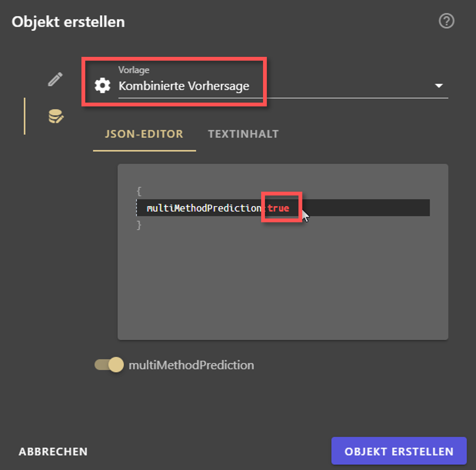The image size is (476, 470).
Task: Open the help question mark icon
Action: click(x=446, y=21)
